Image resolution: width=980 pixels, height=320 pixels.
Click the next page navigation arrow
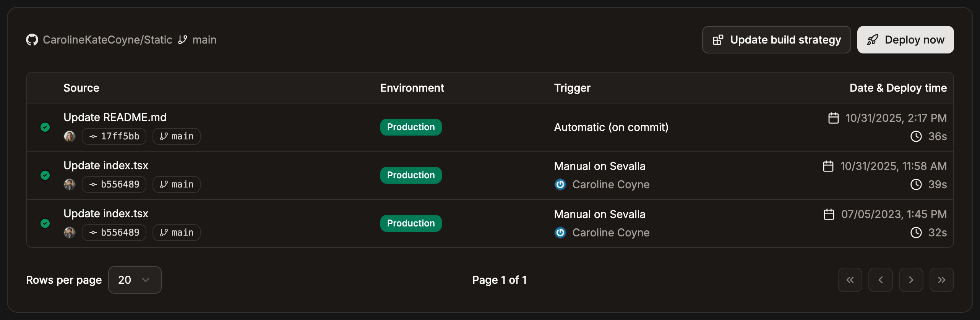point(911,280)
